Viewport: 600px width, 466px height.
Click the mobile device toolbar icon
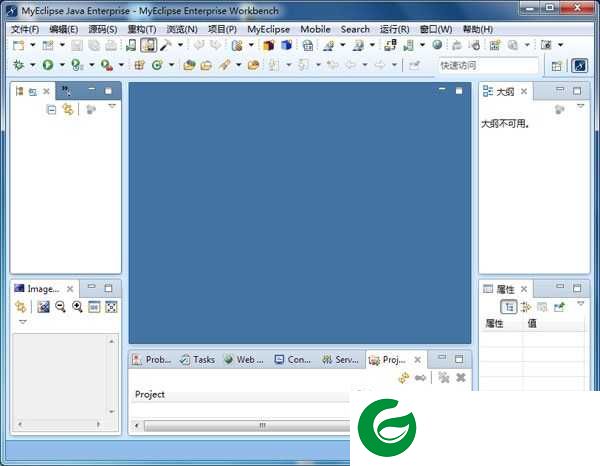(131, 45)
